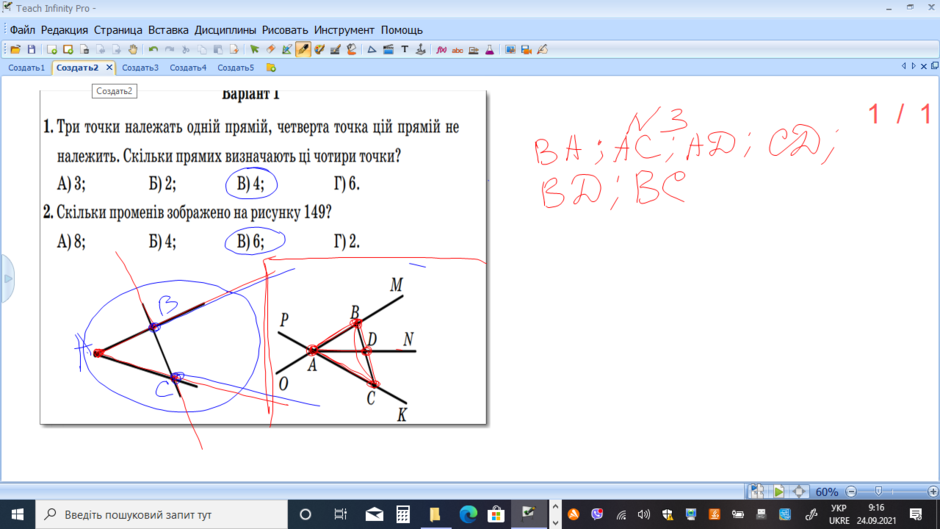Select the eraser tool

pyautogui.click(x=270, y=50)
